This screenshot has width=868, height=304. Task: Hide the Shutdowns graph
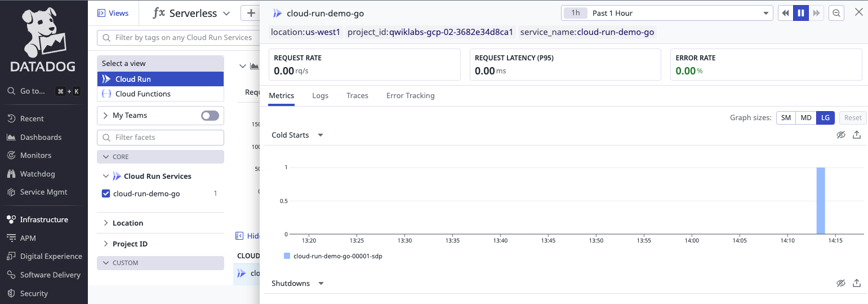coord(841,283)
